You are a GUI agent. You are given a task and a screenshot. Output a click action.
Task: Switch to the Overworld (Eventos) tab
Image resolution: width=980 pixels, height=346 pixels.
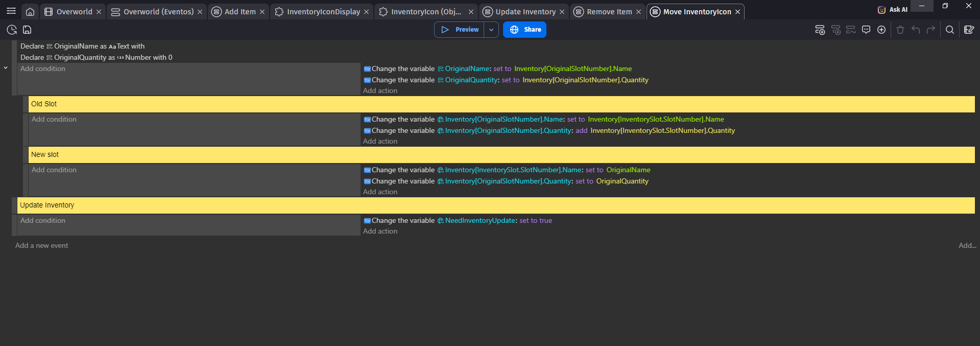(x=158, y=12)
